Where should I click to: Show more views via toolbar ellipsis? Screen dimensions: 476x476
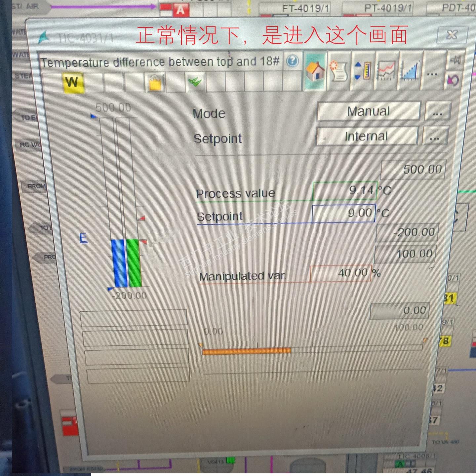[432, 73]
